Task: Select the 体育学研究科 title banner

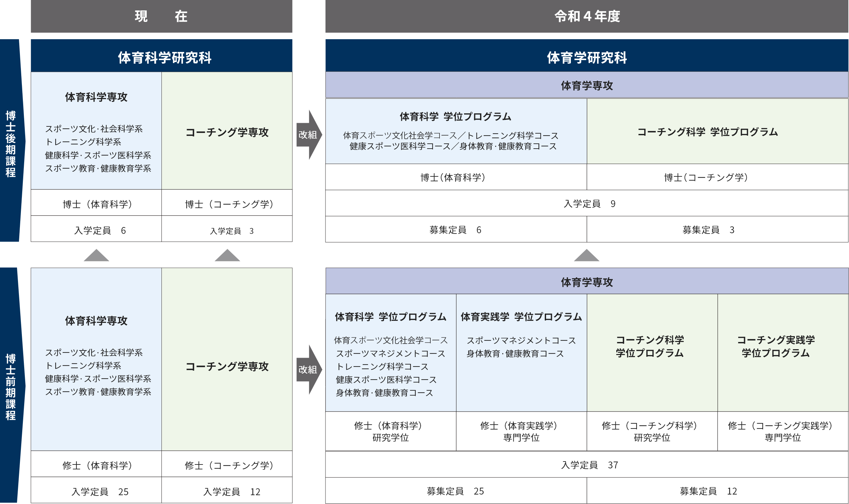Action: [x=587, y=56]
